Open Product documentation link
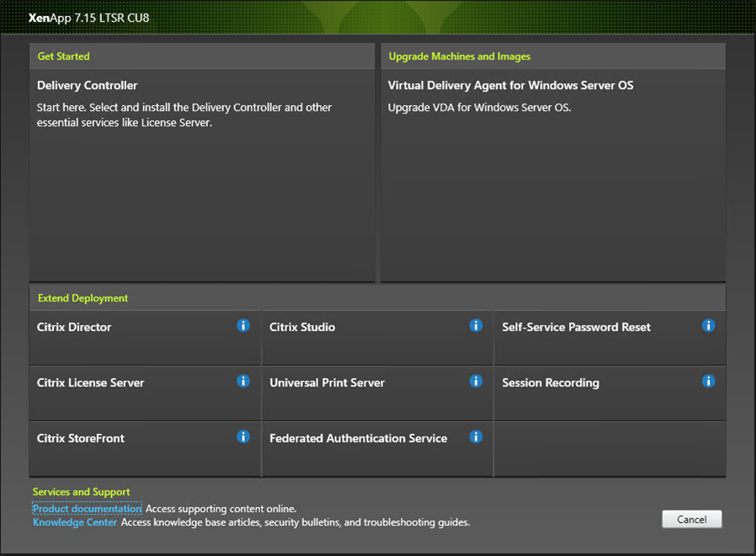756x556 pixels. click(87, 509)
